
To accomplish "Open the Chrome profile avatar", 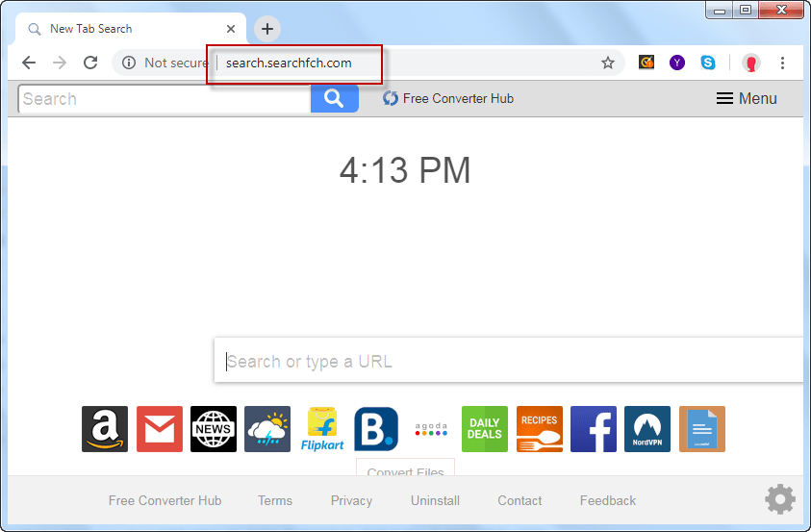I will coord(751,63).
